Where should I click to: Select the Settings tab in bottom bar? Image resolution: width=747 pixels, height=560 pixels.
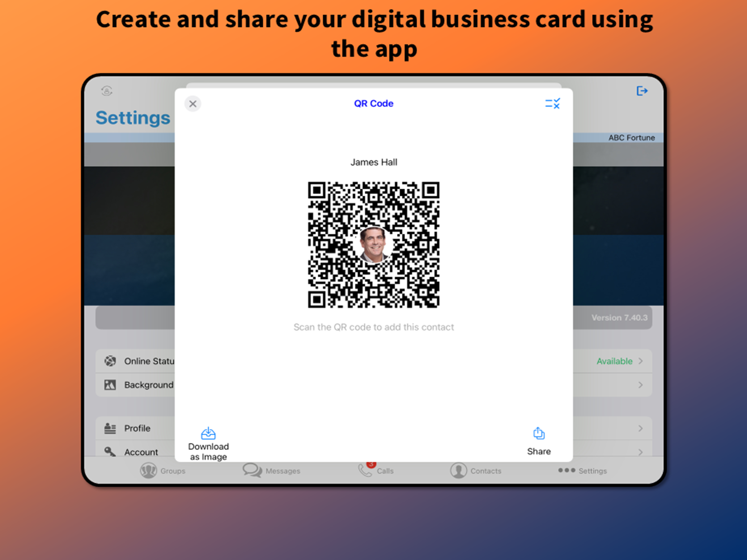tap(583, 470)
